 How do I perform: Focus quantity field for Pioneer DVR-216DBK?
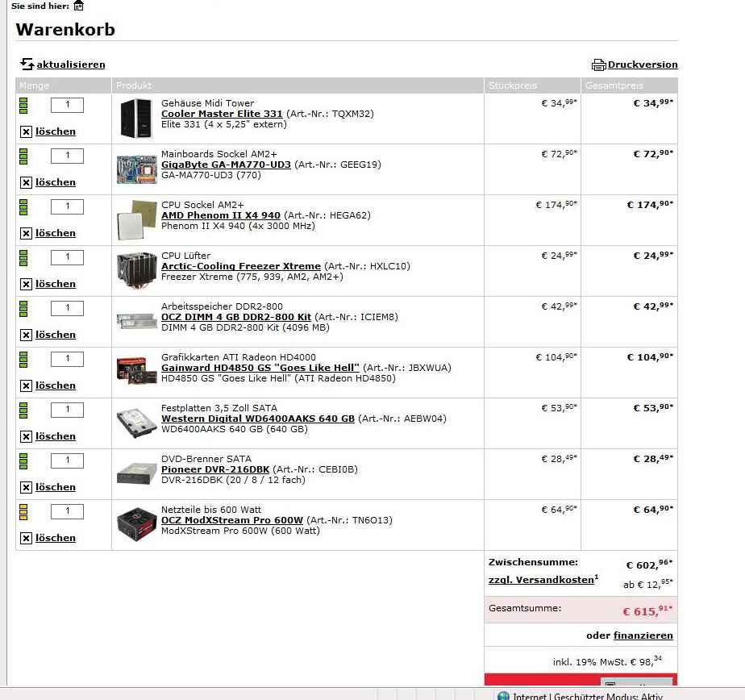[67, 461]
